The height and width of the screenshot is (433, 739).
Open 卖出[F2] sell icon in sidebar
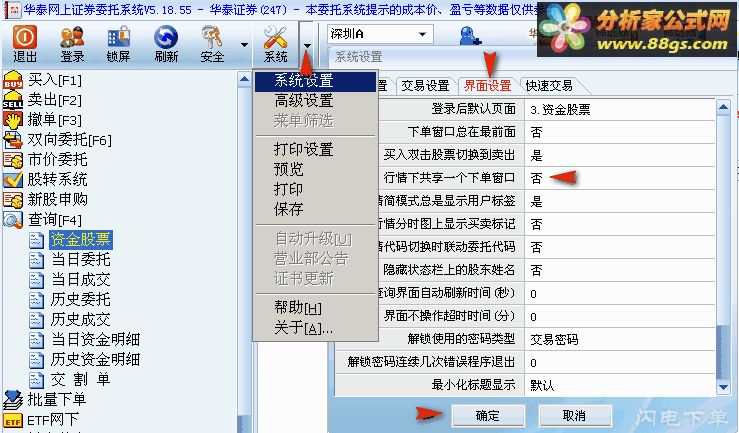[13, 100]
